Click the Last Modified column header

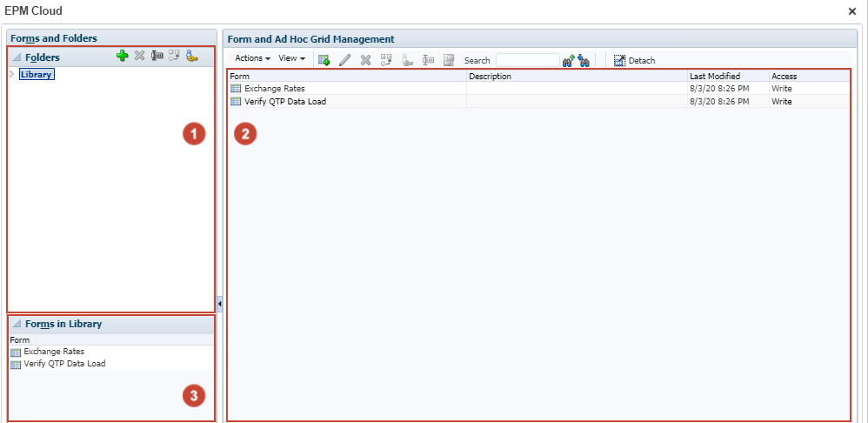[729, 77]
